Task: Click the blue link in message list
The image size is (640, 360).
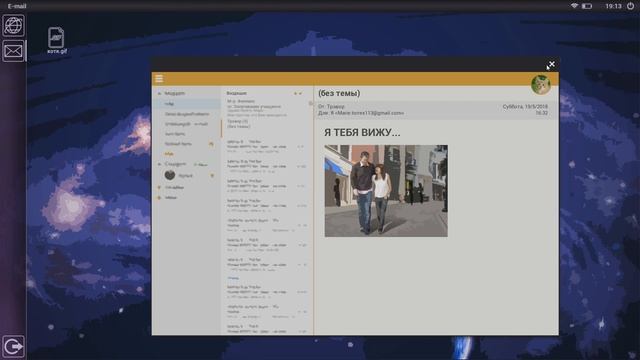Action: 233,278
